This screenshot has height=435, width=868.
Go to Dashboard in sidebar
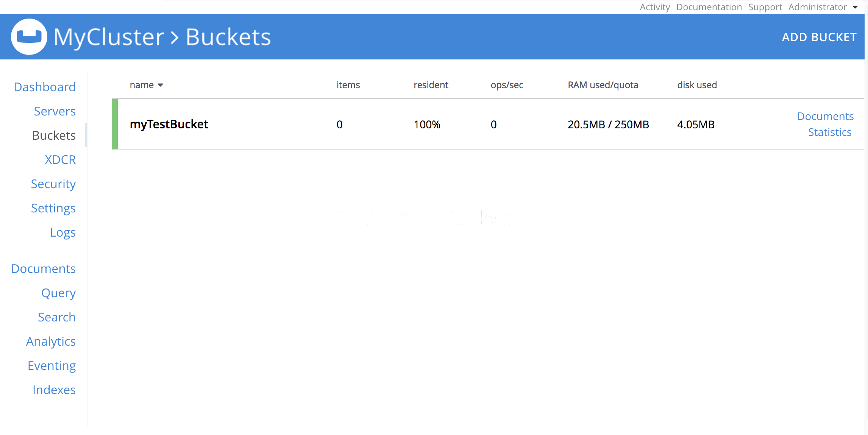point(45,87)
